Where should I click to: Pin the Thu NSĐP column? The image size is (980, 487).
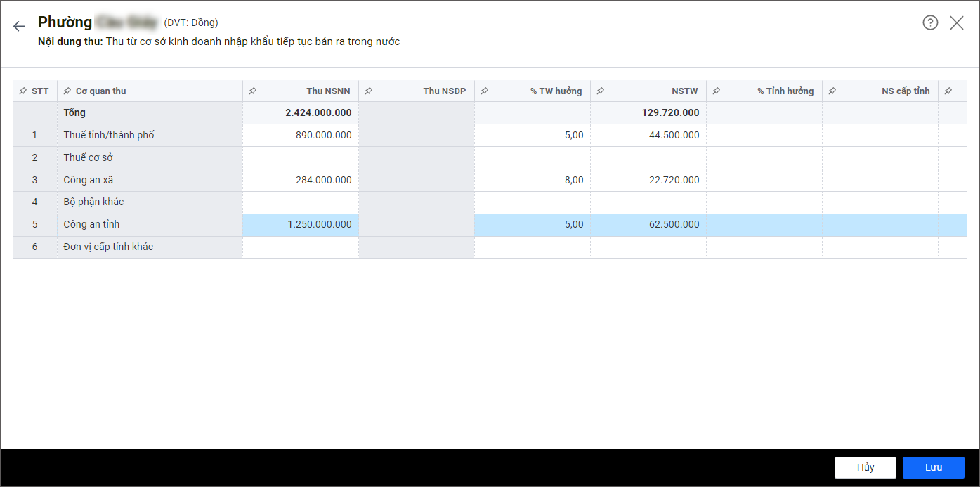369,91
